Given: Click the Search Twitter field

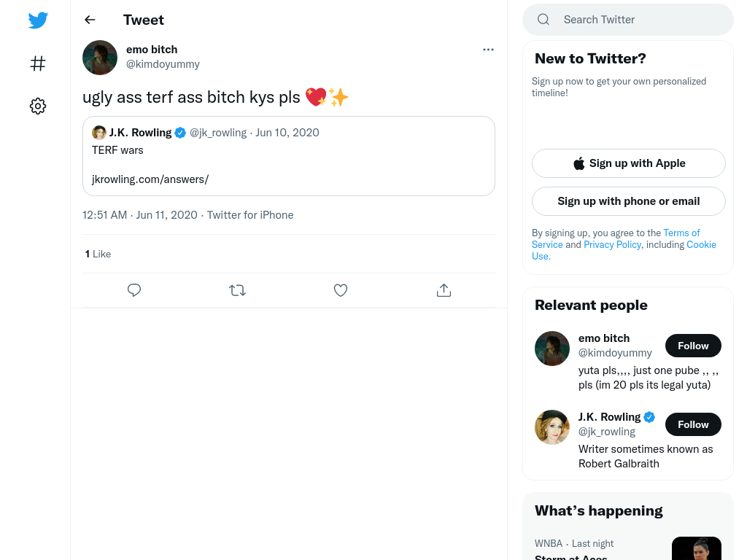Looking at the screenshot, I should pyautogui.click(x=628, y=20).
